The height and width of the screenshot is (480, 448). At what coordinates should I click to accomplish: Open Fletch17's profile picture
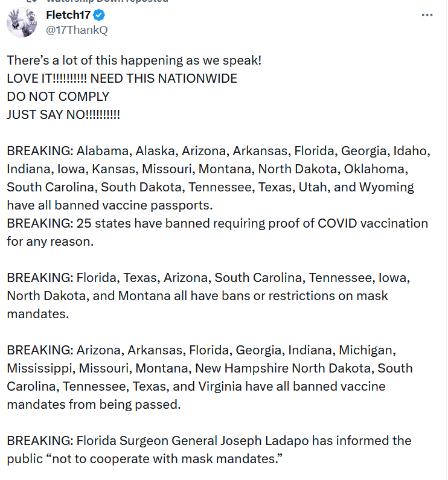coord(22,22)
